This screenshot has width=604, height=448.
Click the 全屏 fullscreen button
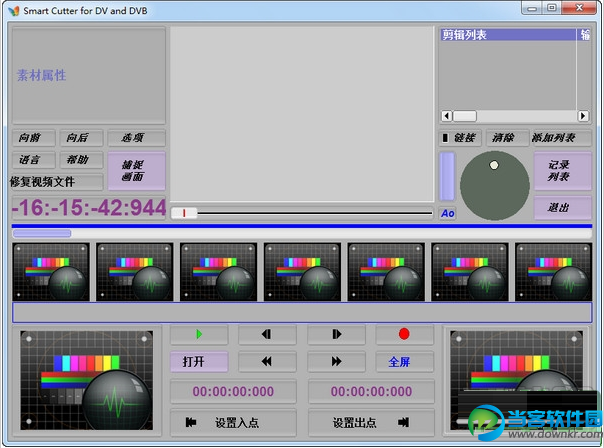click(404, 362)
